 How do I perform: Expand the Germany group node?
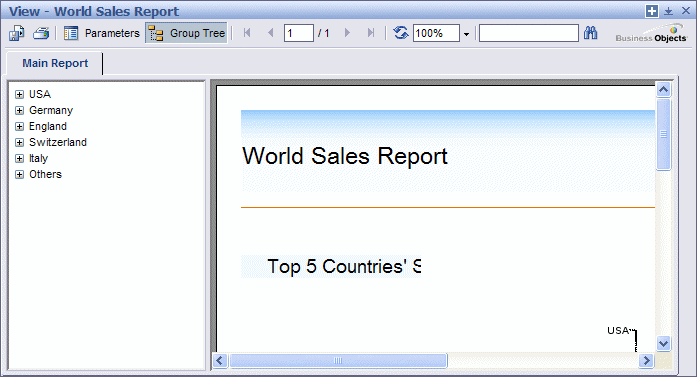(19, 110)
